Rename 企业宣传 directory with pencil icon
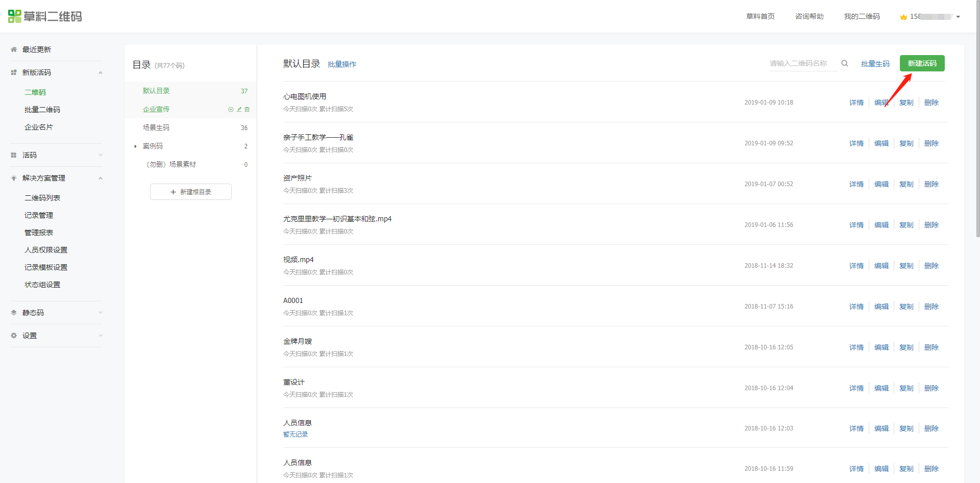The image size is (980, 483). pyautogui.click(x=239, y=109)
